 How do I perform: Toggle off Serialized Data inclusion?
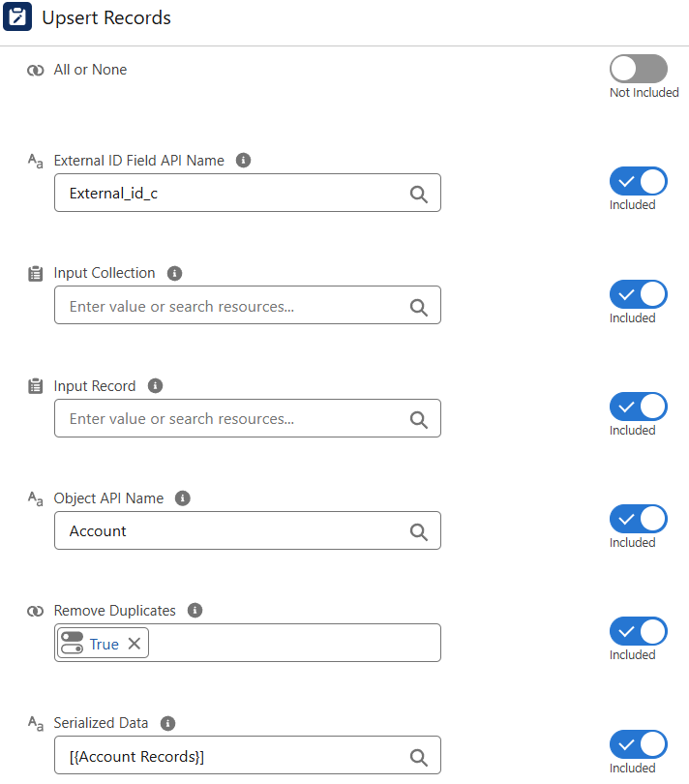(638, 744)
